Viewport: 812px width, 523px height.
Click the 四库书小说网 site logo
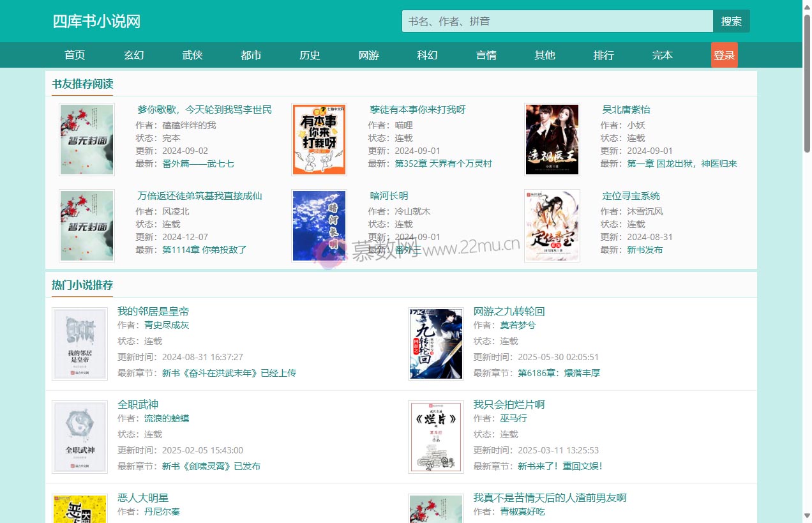[96, 21]
